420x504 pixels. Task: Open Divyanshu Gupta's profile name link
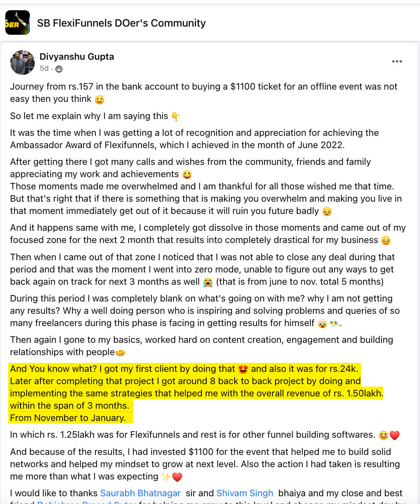coord(77,56)
